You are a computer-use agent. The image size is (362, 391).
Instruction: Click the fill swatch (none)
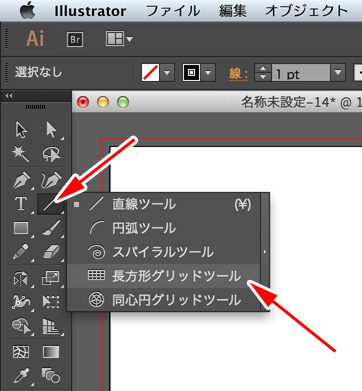click(150, 73)
